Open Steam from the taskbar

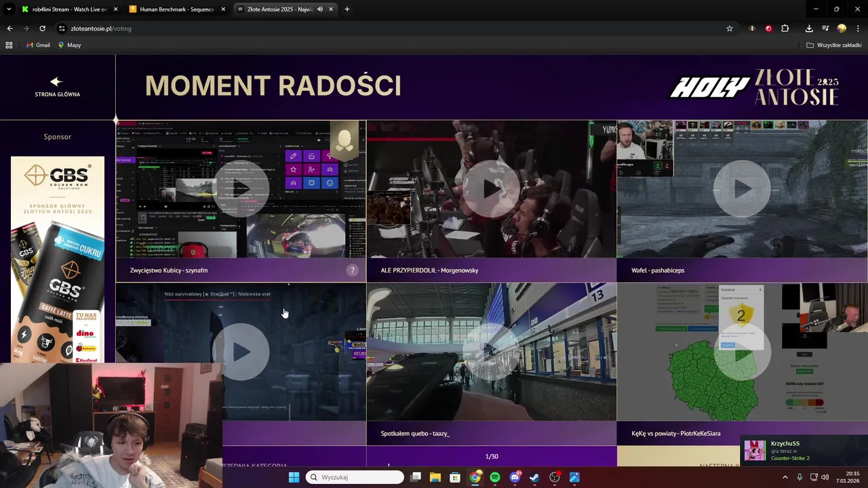(x=534, y=477)
